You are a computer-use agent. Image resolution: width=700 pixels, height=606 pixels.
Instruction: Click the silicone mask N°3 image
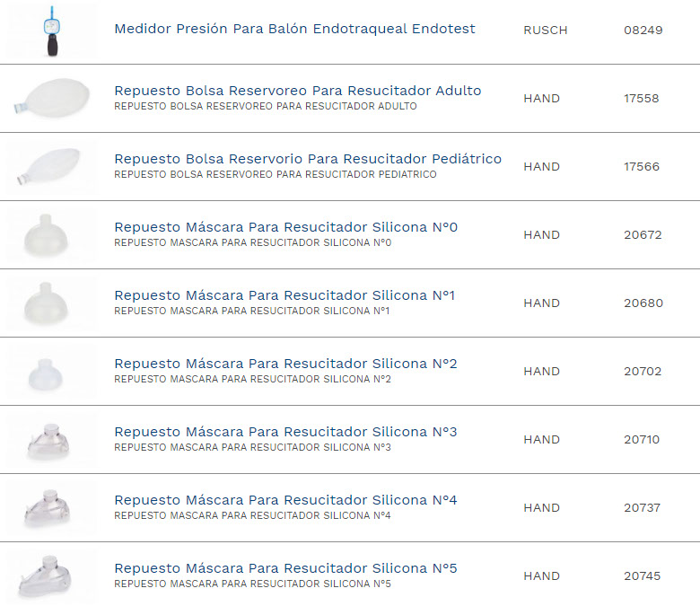click(50, 439)
